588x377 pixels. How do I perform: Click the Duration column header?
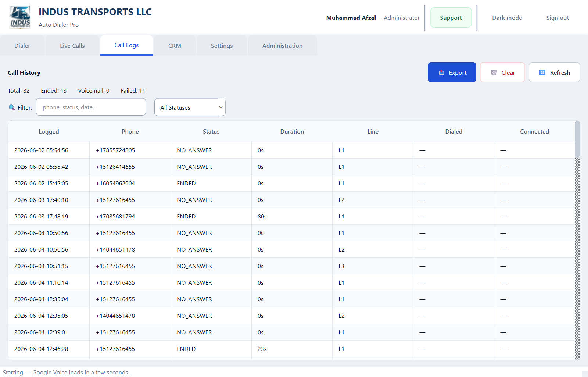coord(292,131)
